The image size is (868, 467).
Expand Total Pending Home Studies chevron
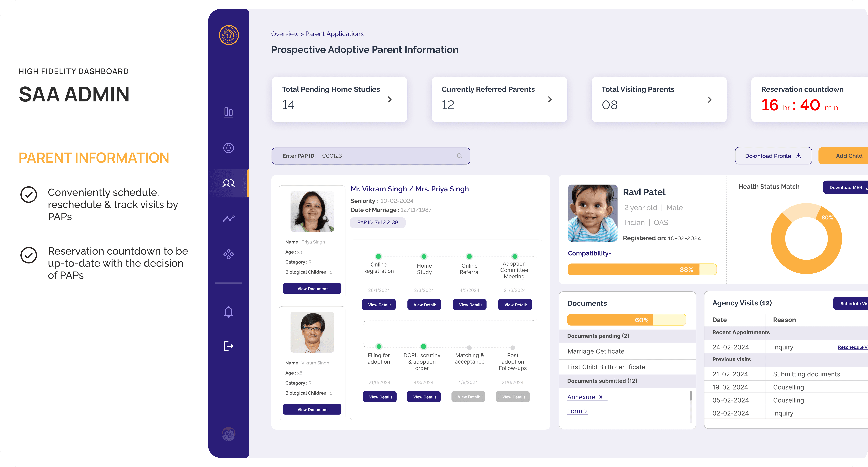coord(389,99)
